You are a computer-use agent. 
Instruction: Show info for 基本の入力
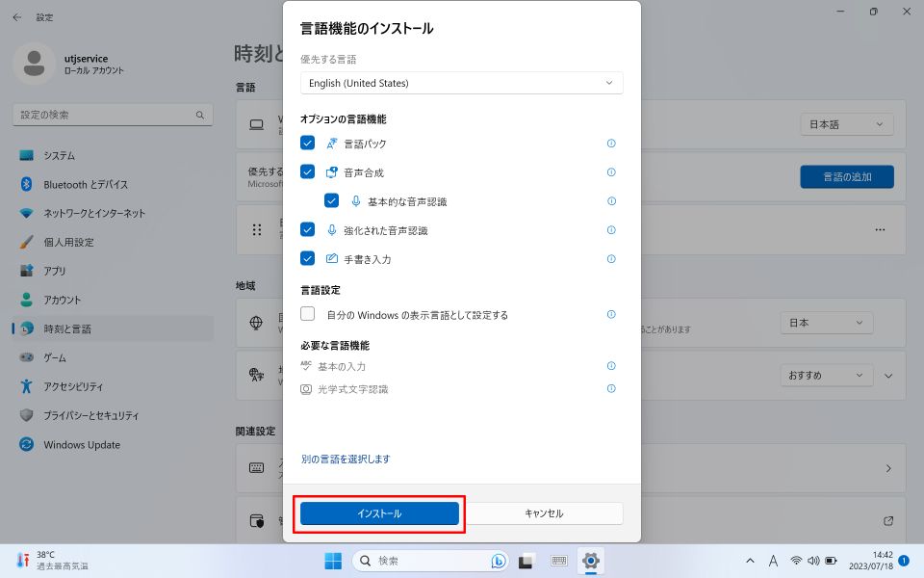point(611,366)
